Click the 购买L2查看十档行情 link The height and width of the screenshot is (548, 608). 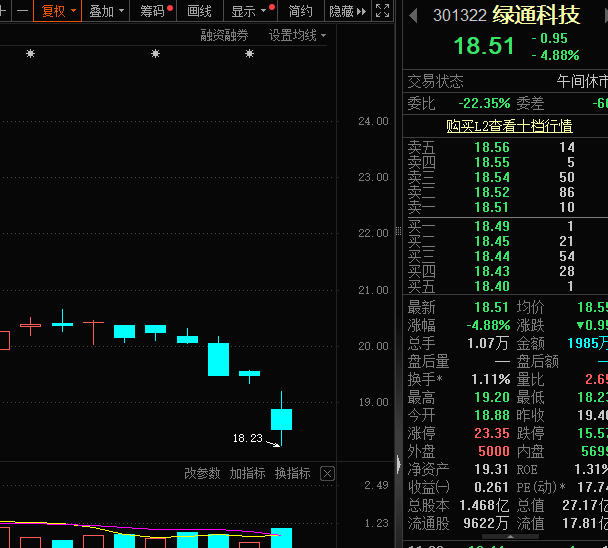pyautogui.click(x=509, y=125)
